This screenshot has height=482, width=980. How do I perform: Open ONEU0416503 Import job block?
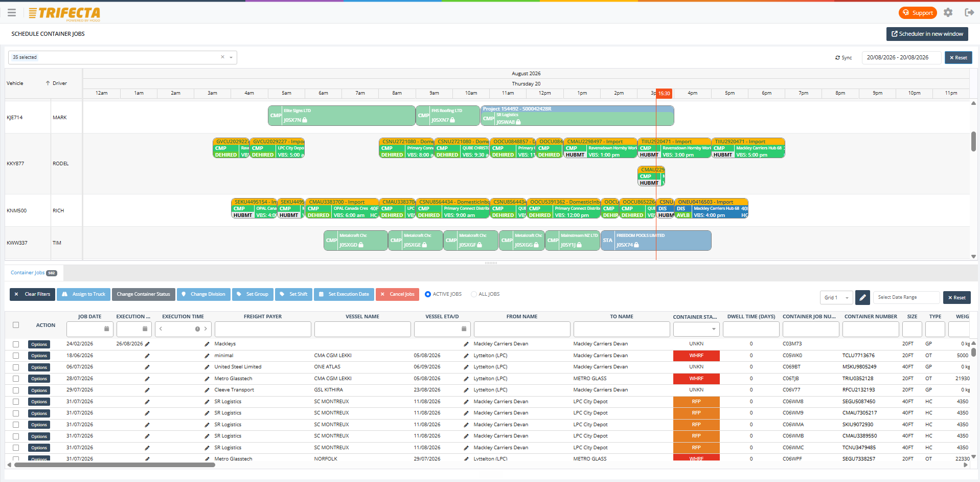click(x=711, y=209)
